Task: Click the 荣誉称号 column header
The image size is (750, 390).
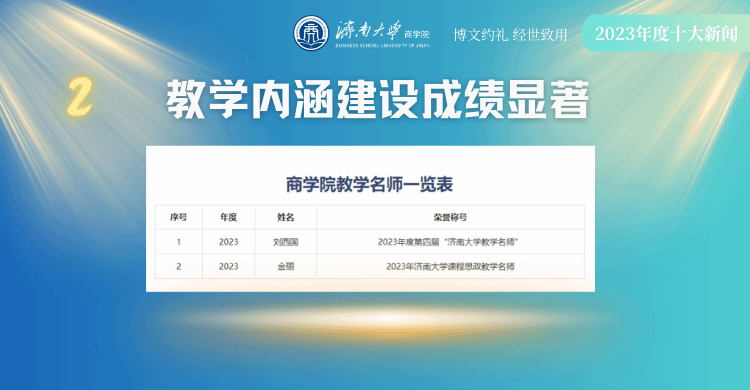Action: pos(450,217)
